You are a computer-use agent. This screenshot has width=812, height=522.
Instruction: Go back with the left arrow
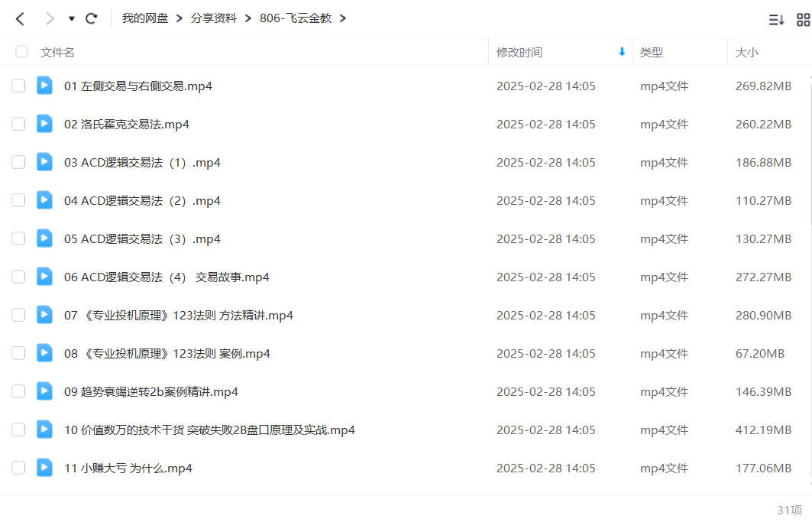[x=20, y=19]
